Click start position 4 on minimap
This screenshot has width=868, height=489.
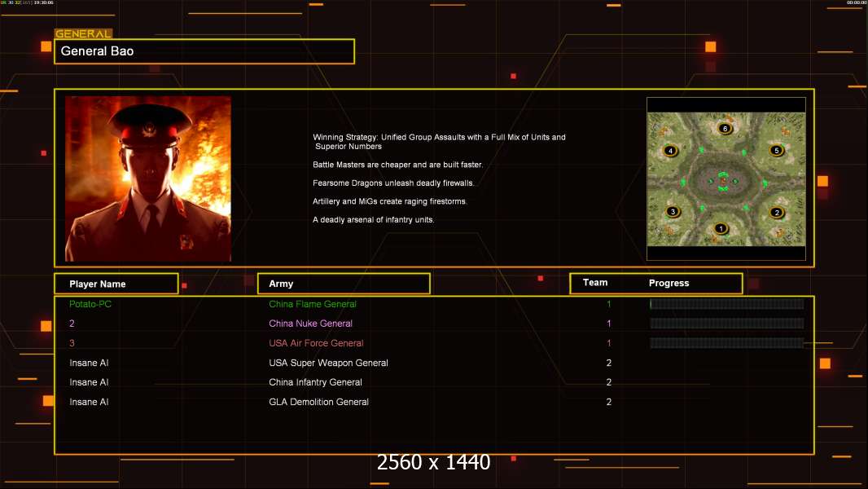click(x=670, y=150)
